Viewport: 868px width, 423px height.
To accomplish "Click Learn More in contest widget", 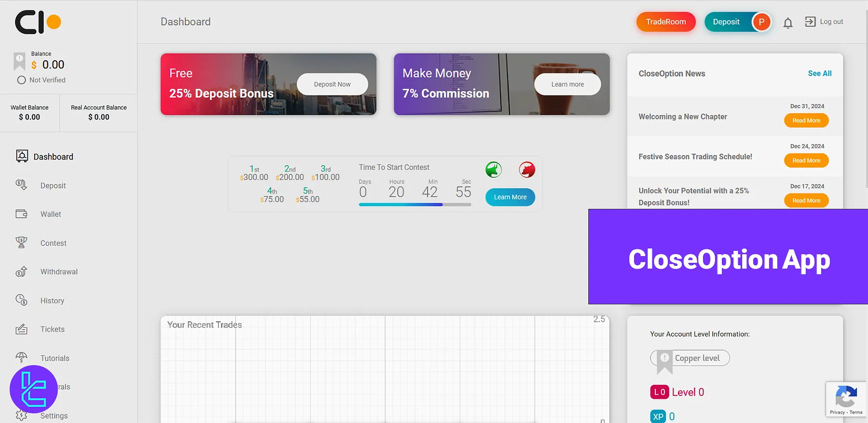I will [x=510, y=197].
